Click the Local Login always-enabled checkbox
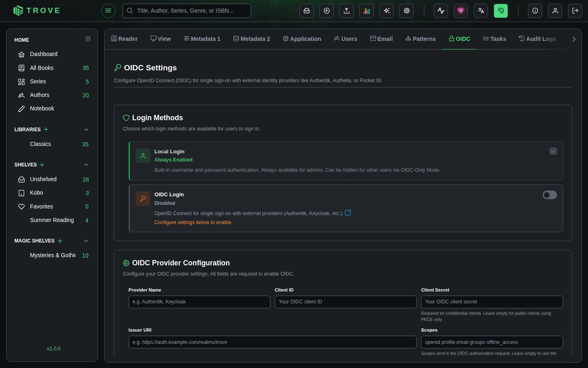588x368 pixels. pos(553,151)
